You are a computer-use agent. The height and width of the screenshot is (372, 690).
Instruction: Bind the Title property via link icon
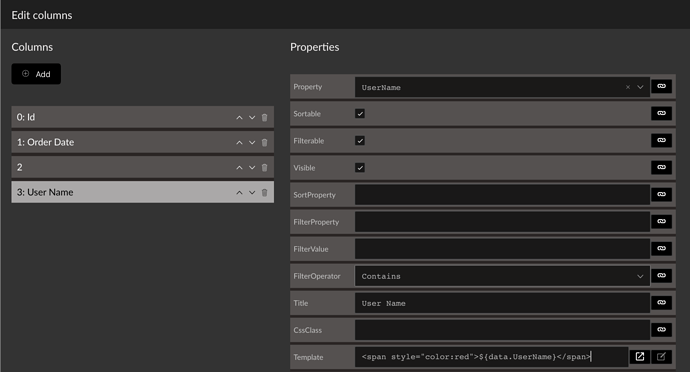pos(661,302)
